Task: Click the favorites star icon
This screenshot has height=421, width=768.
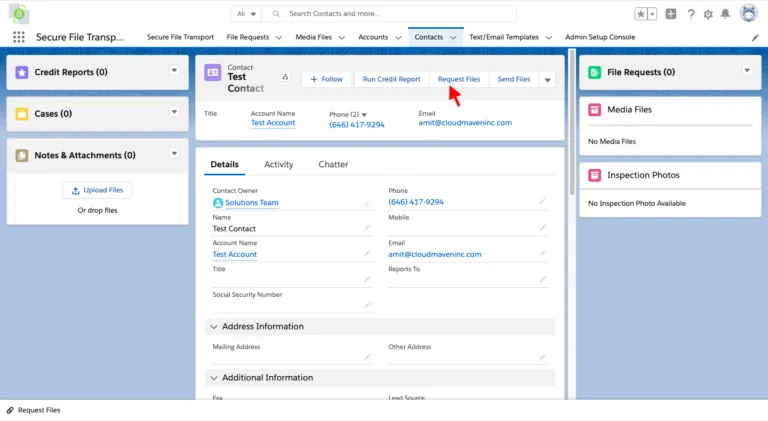Action: (641, 14)
